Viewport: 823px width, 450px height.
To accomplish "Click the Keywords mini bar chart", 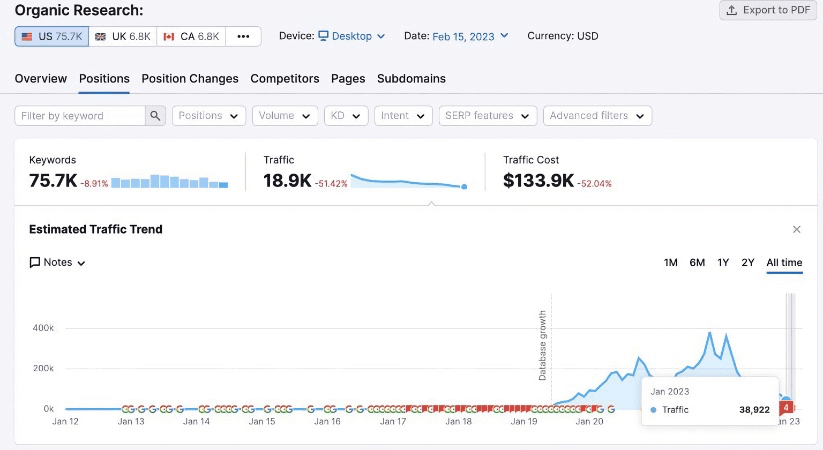I will pos(170,182).
